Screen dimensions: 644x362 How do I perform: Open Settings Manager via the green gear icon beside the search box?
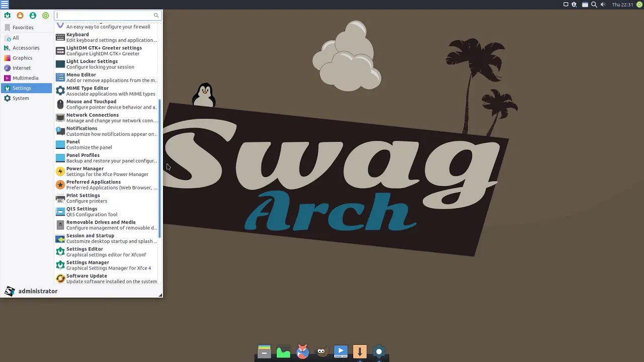click(7, 16)
